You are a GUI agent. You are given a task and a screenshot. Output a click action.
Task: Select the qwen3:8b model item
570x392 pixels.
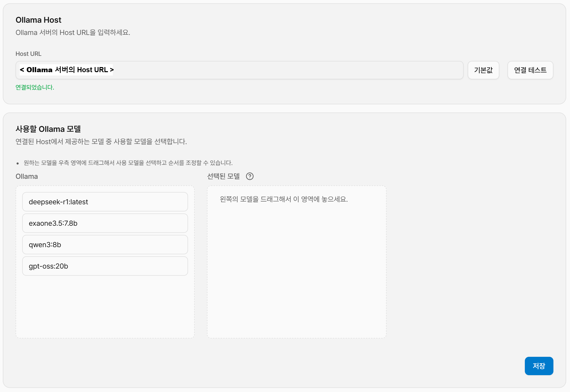click(x=105, y=245)
